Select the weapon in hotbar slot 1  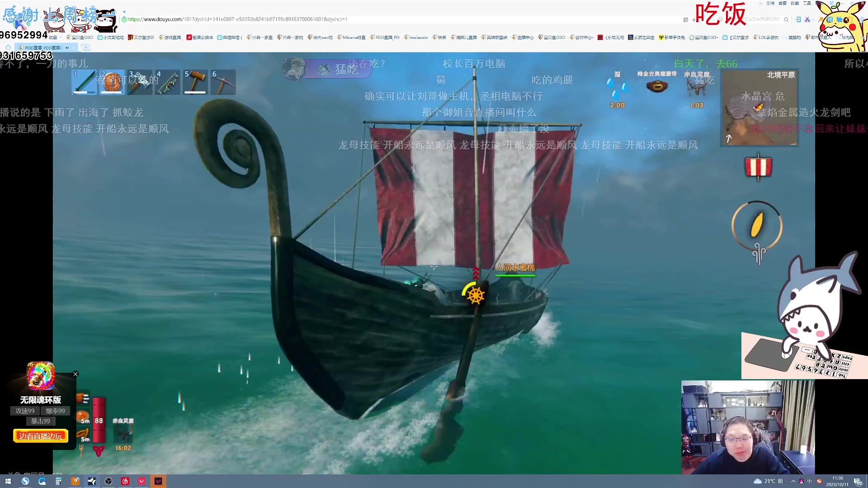[84, 82]
